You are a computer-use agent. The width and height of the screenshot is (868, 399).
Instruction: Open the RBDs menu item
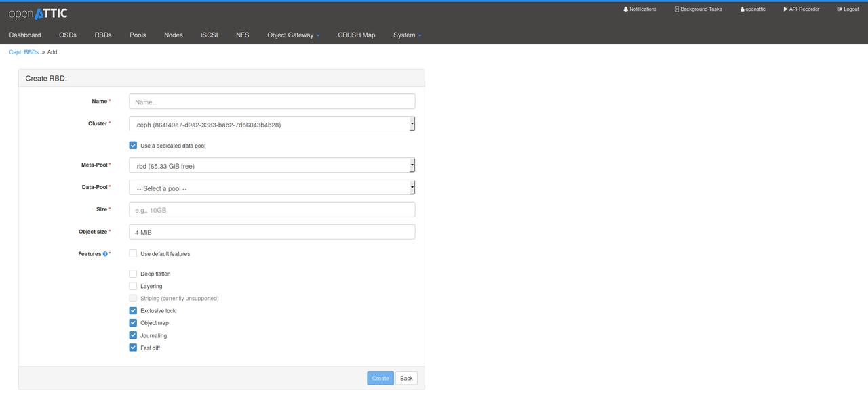103,35
